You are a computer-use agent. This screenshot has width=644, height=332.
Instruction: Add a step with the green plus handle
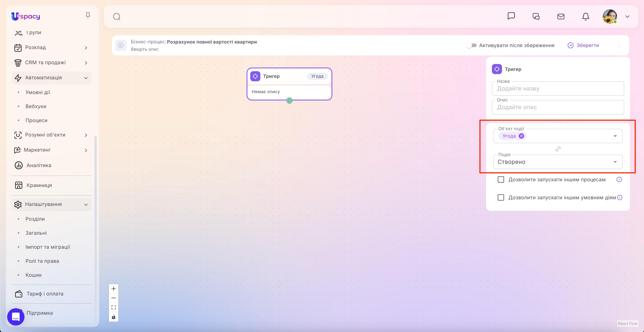click(289, 100)
